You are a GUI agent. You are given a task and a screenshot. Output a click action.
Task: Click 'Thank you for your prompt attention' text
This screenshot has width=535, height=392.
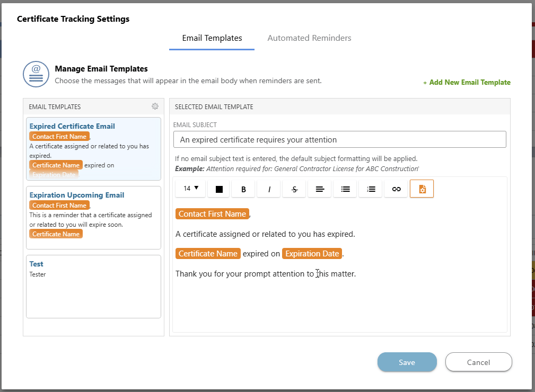240,274
